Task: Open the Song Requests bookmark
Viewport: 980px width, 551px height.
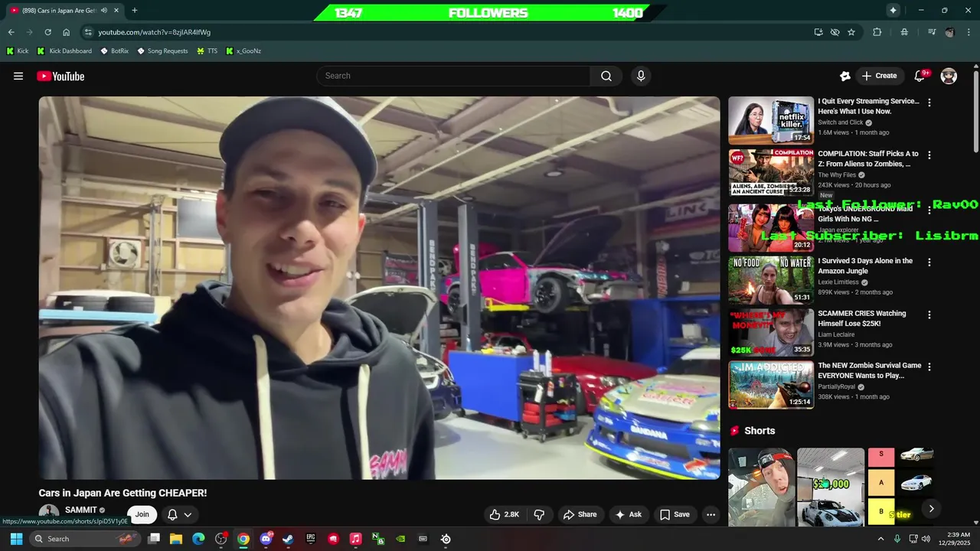Action: pyautogui.click(x=162, y=51)
